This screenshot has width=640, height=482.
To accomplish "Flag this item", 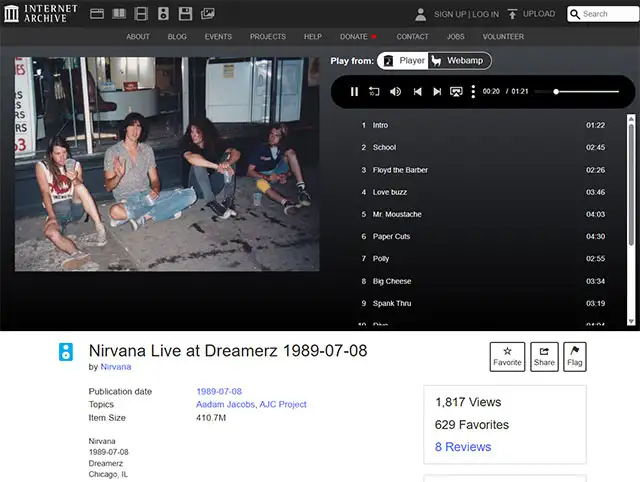I will (575, 357).
